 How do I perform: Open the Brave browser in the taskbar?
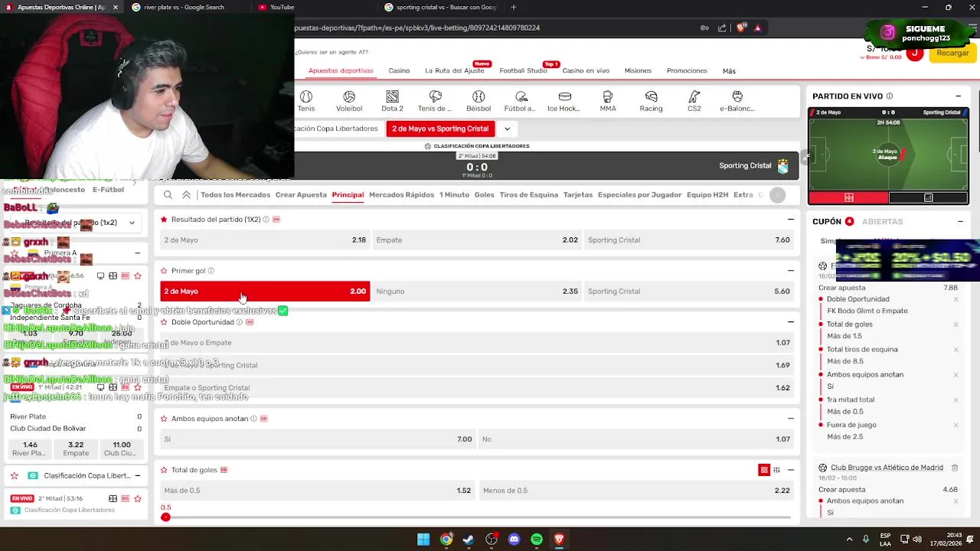click(559, 540)
